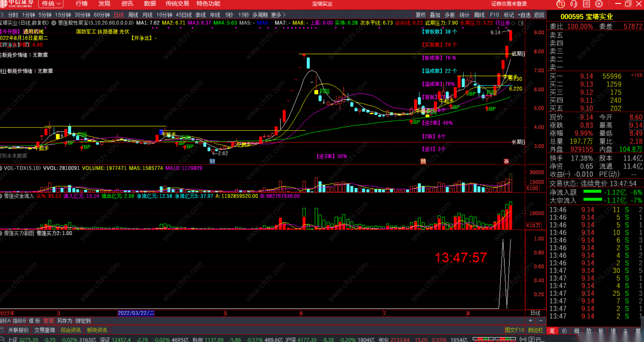Viewport: 644px width, 342px height.
Task: Click the gear icon beside 雪莲殷性聚宝 indicator
Action: (x=54, y=23)
